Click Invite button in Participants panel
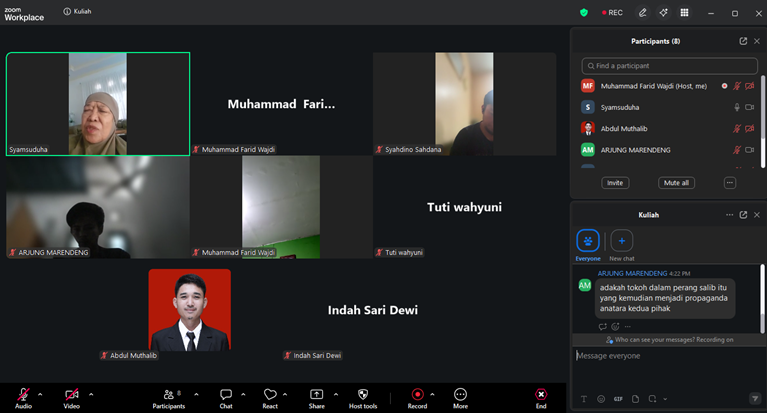 click(615, 183)
